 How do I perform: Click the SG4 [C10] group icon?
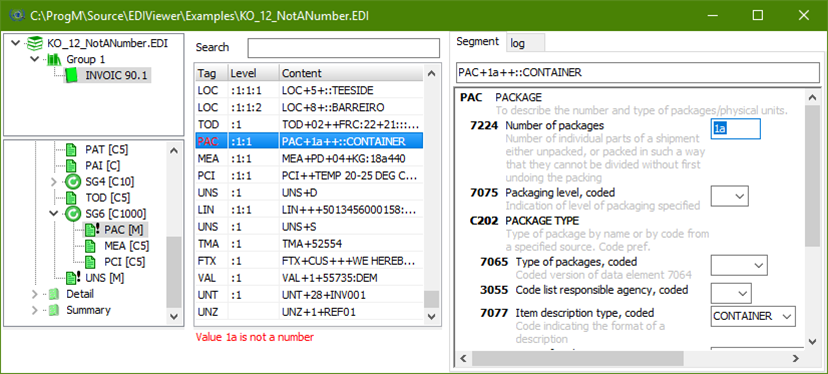pyautogui.click(x=71, y=182)
